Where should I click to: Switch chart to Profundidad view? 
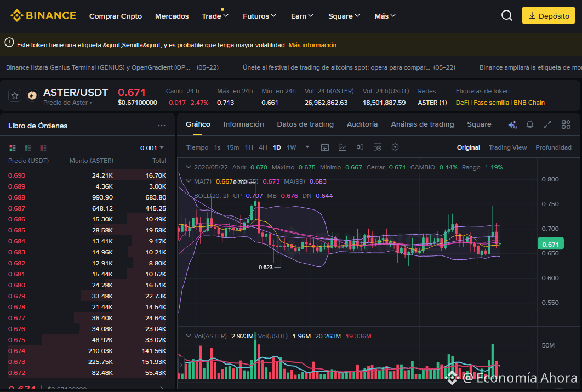[554, 147]
